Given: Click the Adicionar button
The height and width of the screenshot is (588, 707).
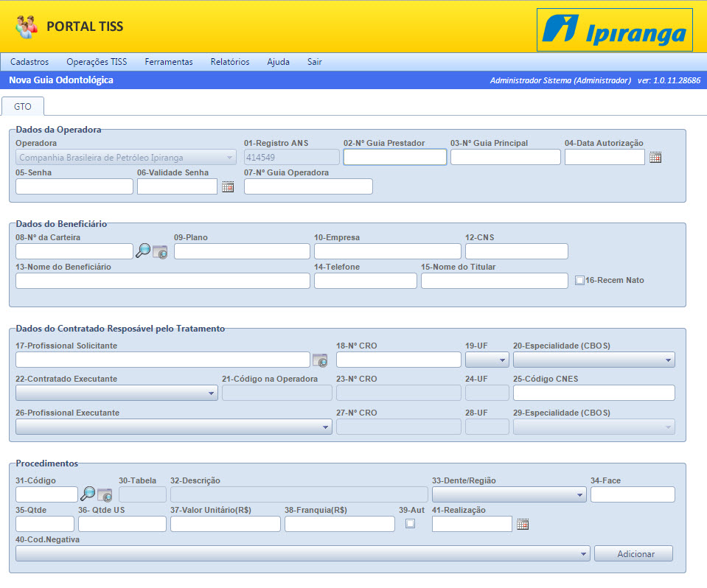Looking at the screenshot, I should tap(633, 553).
